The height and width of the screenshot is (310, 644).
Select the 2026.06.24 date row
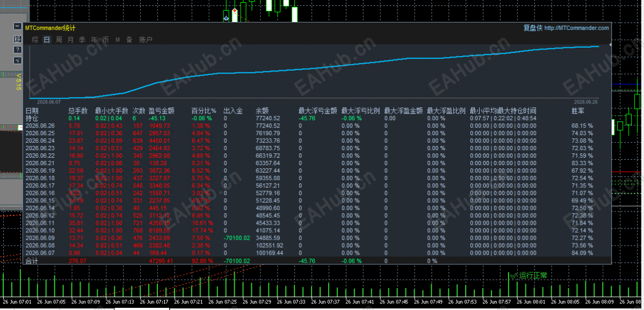[x=40, y=141]
